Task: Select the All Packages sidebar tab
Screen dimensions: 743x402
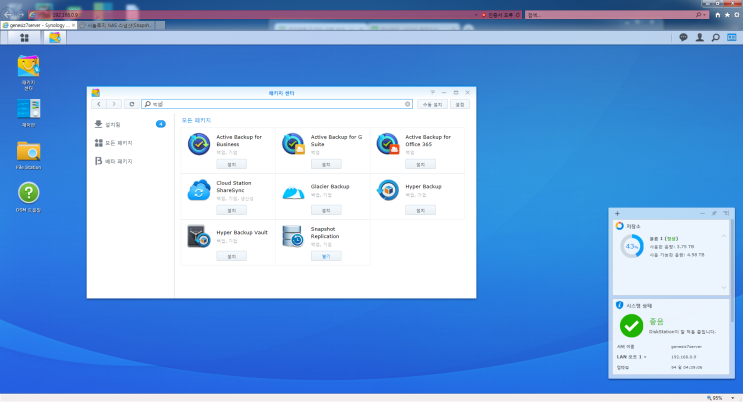Action: [130, 143]
